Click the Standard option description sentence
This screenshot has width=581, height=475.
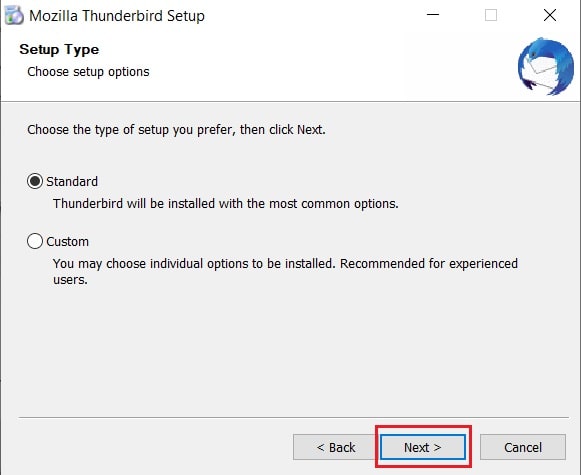[226, 203]
